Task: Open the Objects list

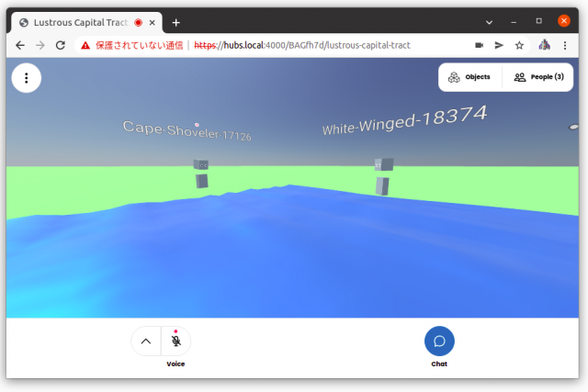Action: 470,77
